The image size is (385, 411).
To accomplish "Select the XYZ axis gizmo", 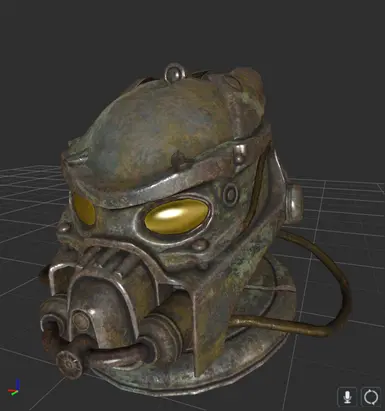I will click(14, 388).
